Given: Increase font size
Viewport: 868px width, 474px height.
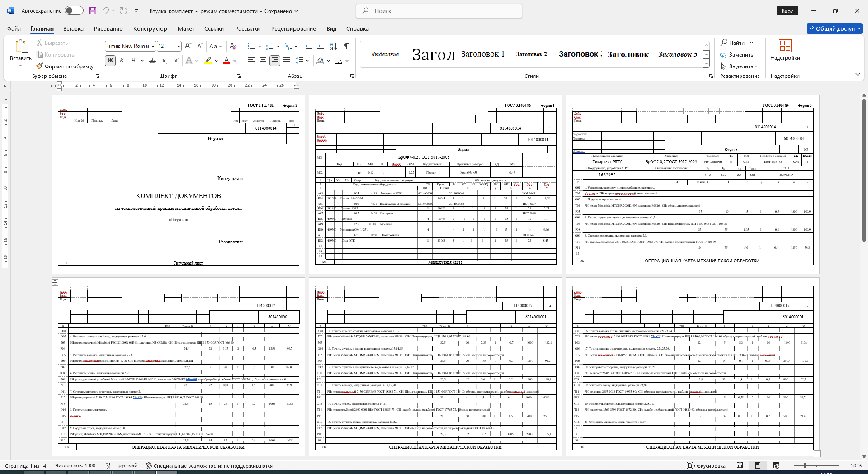Looking at the screenshot, I should (189, 46).
